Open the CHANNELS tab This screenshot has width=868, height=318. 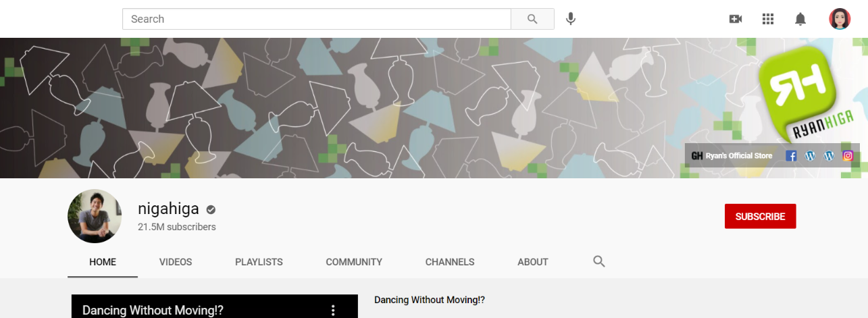click(450, 262)
